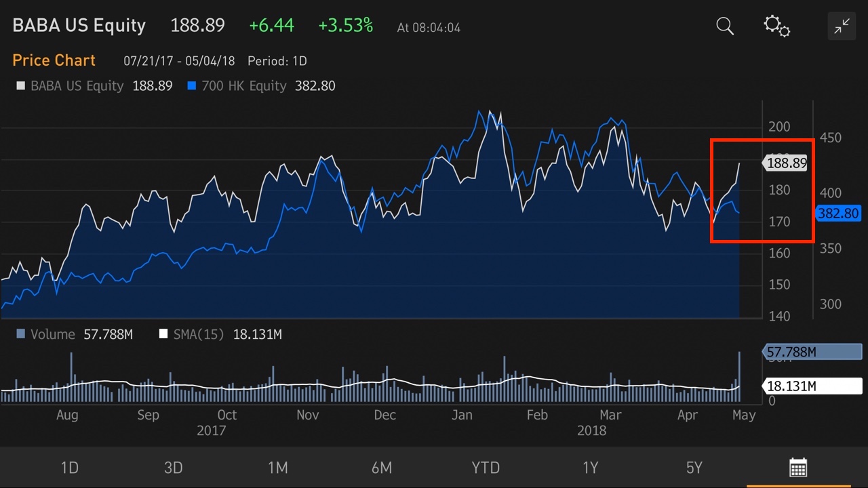Change the 07/21/17 - 05/04/18 date range

[179, 61]
